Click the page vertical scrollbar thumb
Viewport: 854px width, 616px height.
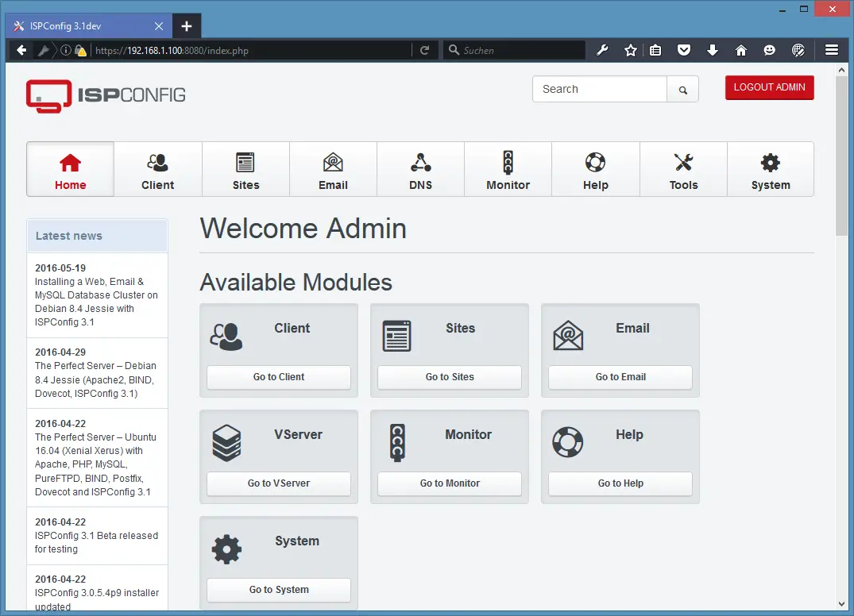pos(841,156)
